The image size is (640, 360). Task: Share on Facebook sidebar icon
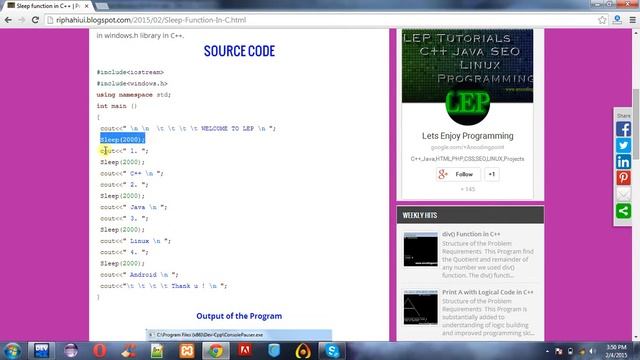[623, 129]
